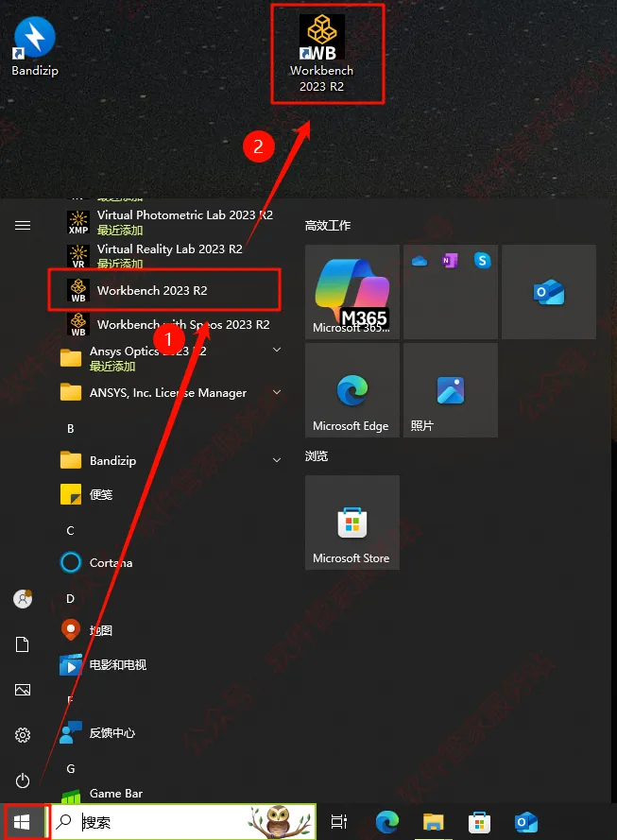Jump to letter G section header
Viewport: 617px width, 840px height.
tap(71, 769)
